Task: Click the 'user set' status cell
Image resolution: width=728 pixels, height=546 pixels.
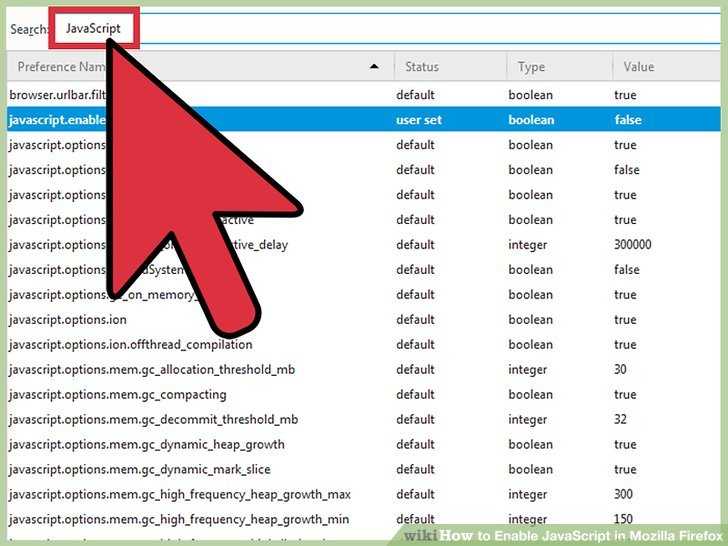Action: [x=419, y=120]
